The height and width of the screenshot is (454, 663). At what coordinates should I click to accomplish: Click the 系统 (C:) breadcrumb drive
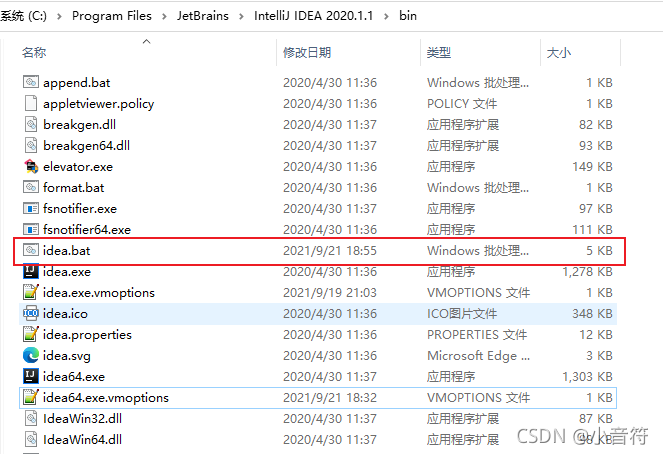tap(23, 16)
